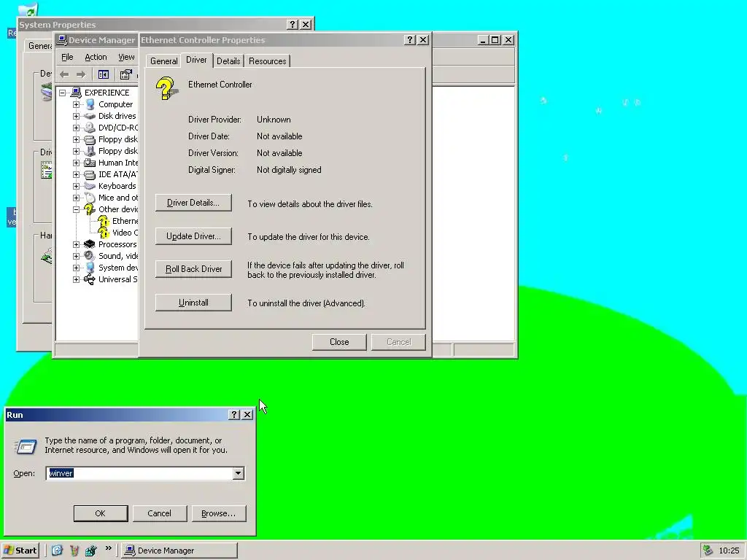Select the Ethernet Controller unknown-device icon in tree
Viewport: 747px width, 560px height.
tap(104, 221)
